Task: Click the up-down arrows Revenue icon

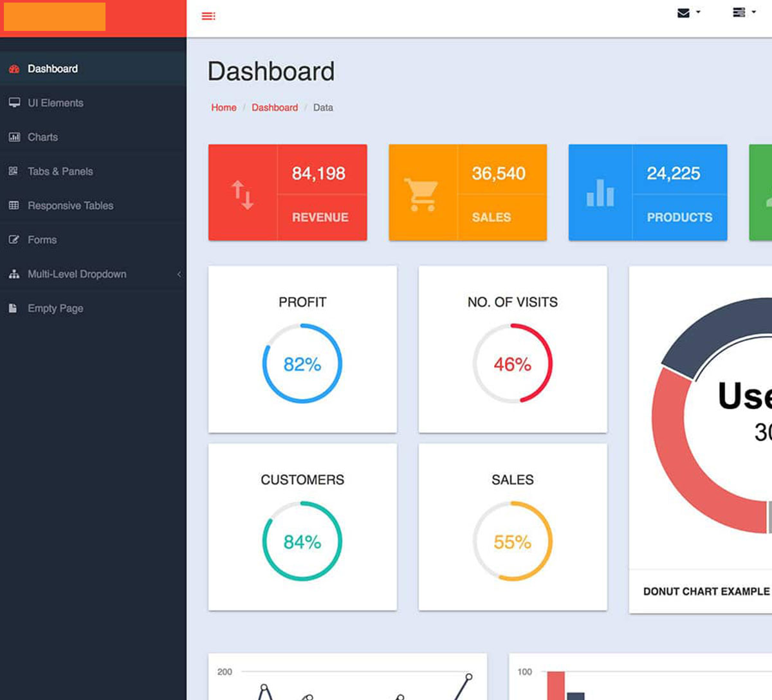Action: [x=243, y=194]
